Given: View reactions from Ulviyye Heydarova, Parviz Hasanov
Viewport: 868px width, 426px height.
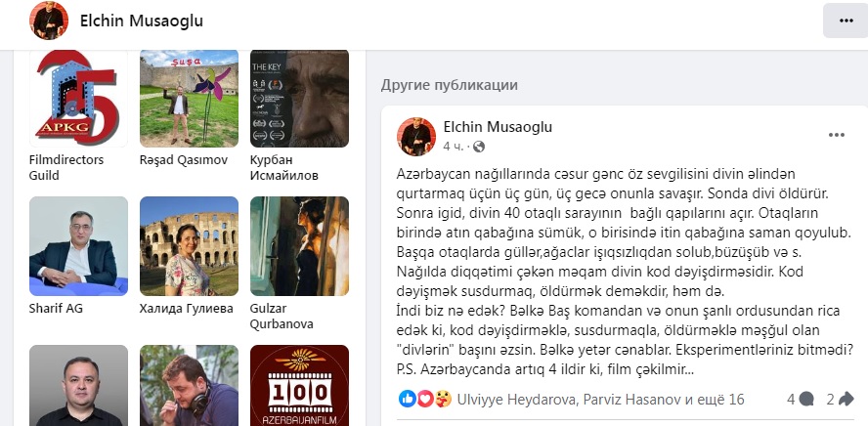Looking at the screenshot, I should (600, 399).
